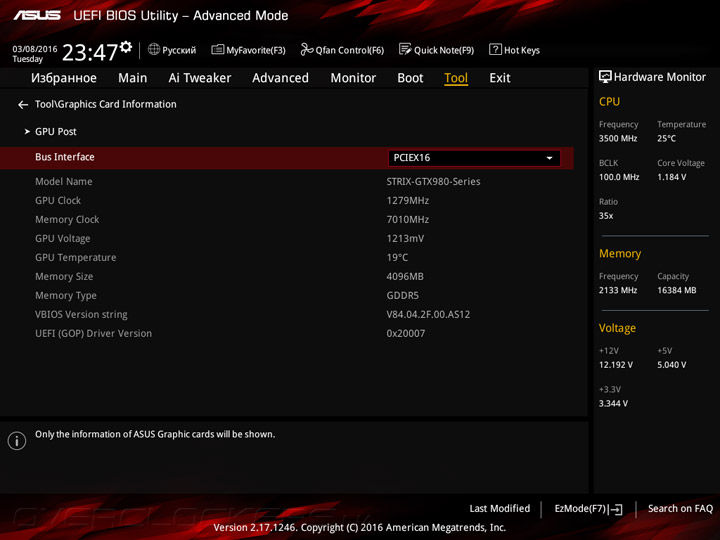Click V84.04.2F.00.AS12 value
Image resolution: width=720 pixels, height=540 pixels.
tap(428, 315)
